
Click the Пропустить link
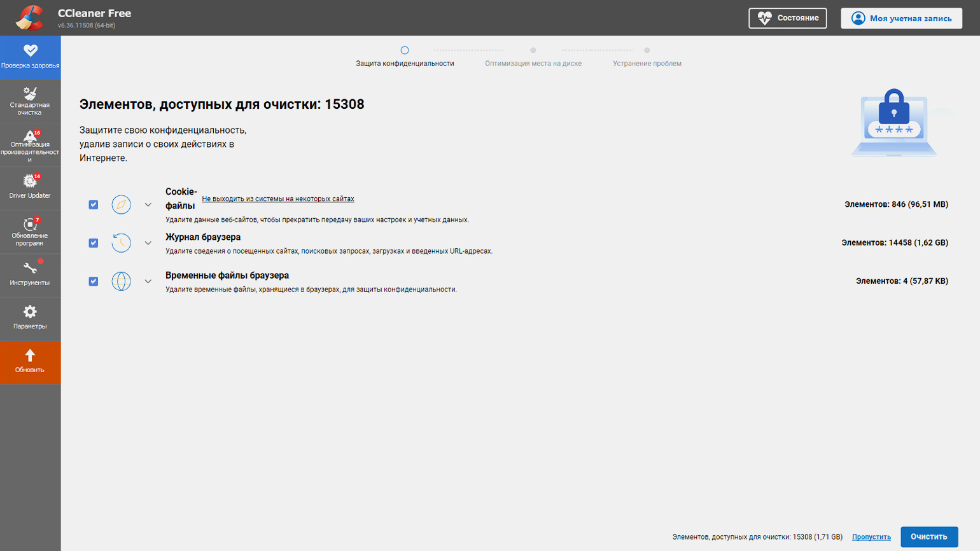click(871, 537)
